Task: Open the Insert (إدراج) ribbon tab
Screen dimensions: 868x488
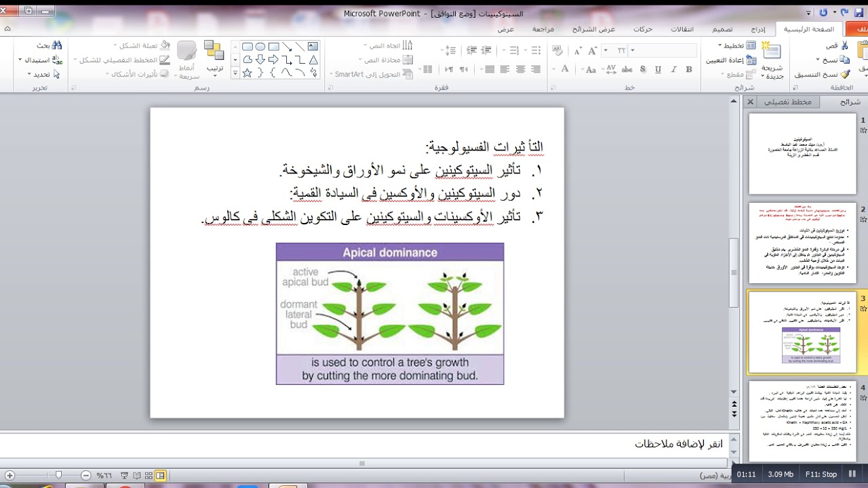Action: click(x=758, y=29)
